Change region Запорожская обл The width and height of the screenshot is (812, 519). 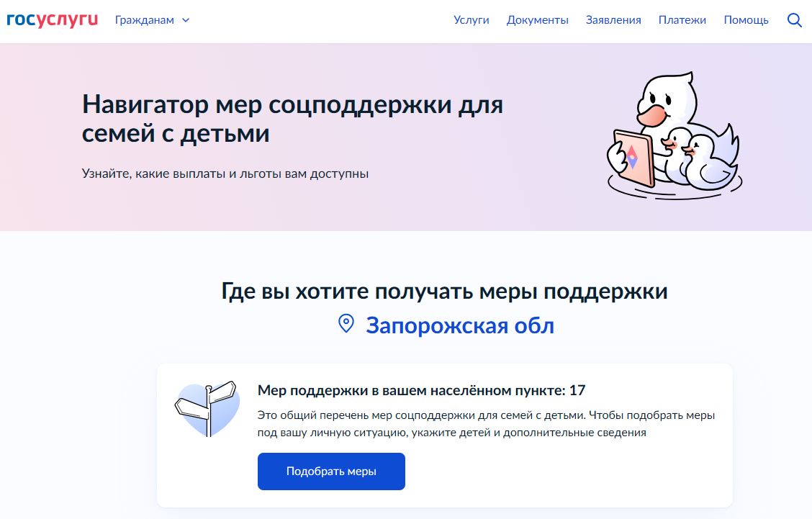(x=460, y=325)
